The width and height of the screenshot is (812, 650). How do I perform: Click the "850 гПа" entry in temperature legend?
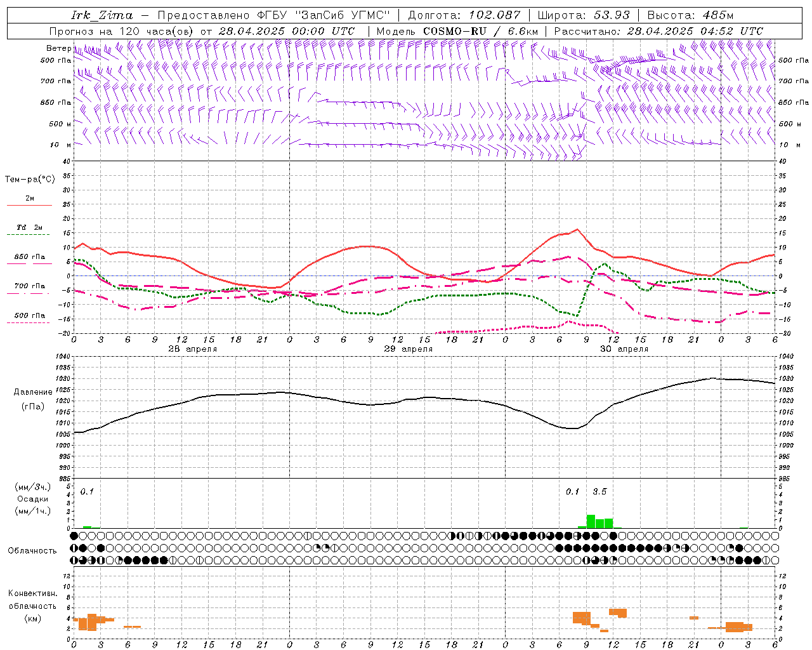[x=30, y=257]
